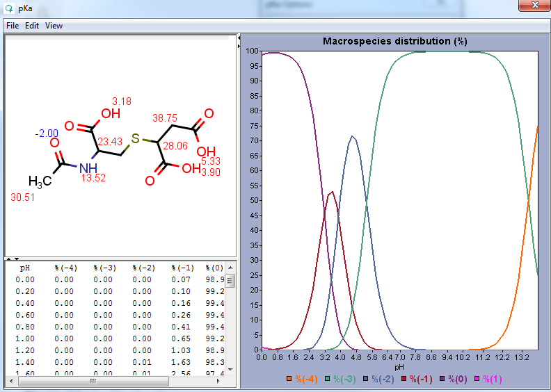
Task: Click the pH axis label below chart
Action: [399, 368]
